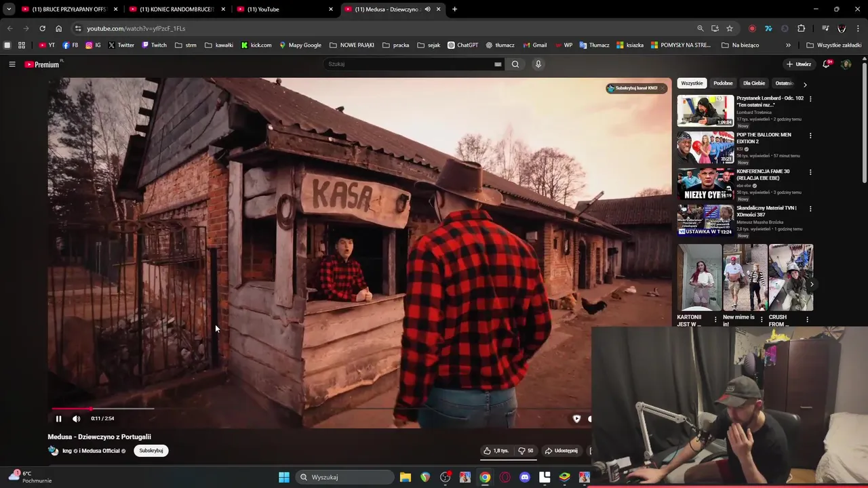868x488 pixels.
Task: Open options for the New mime is in short
Action: pyautogui.click(x=762, y=319)
